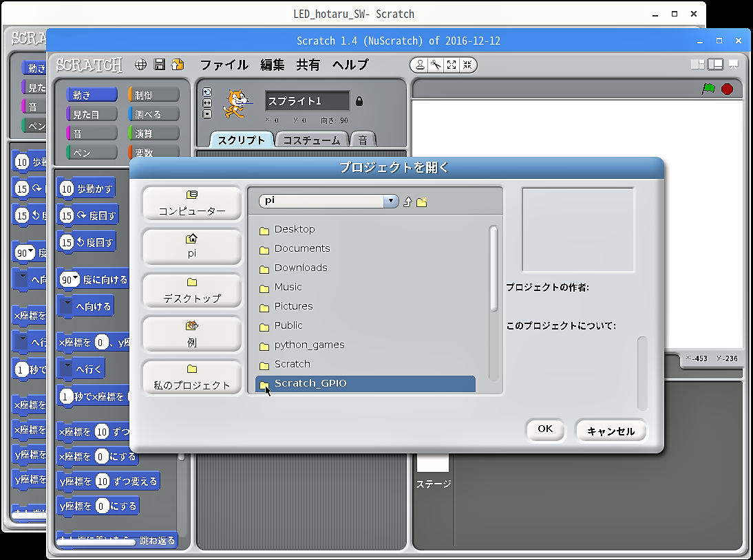Select the ペン block category
Image resolution: width=753 pixels, height=560 pixels.
click(x=92, y=153)
